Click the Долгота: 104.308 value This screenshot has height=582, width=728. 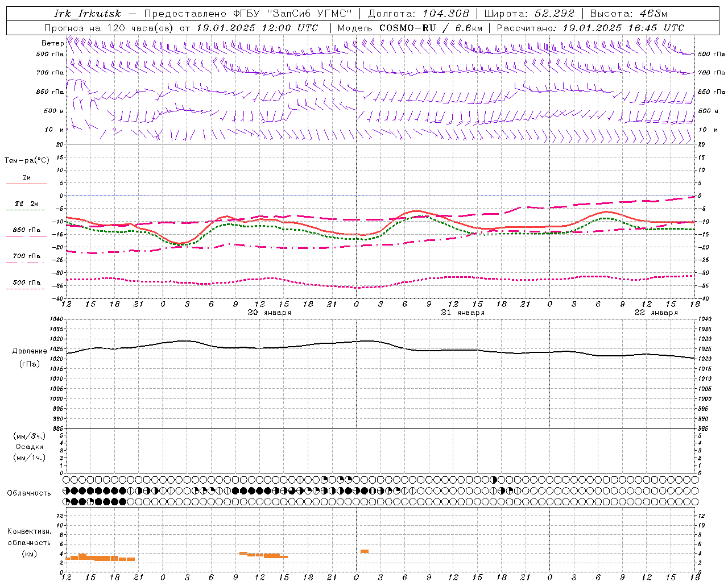(419, 14)
